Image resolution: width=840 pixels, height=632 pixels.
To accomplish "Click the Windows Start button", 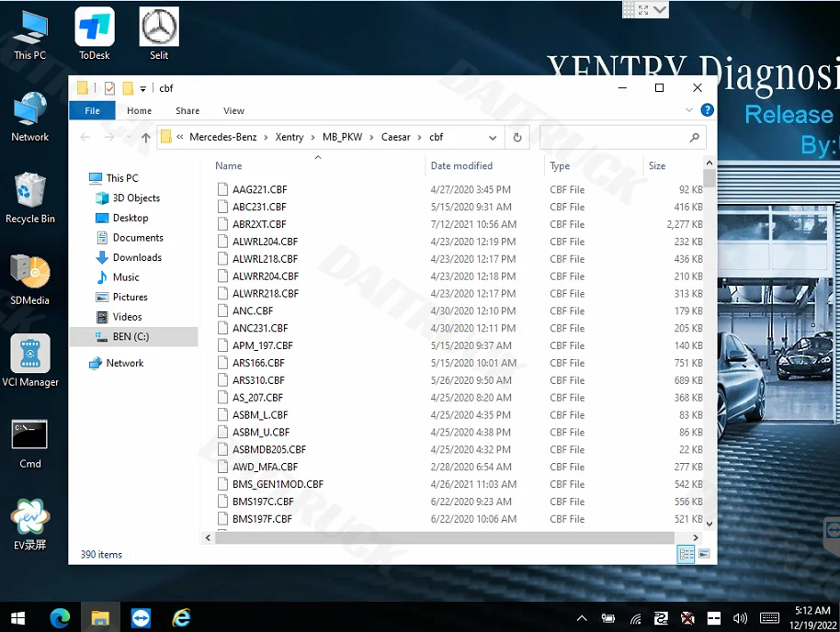I will (x=17, y=618).
